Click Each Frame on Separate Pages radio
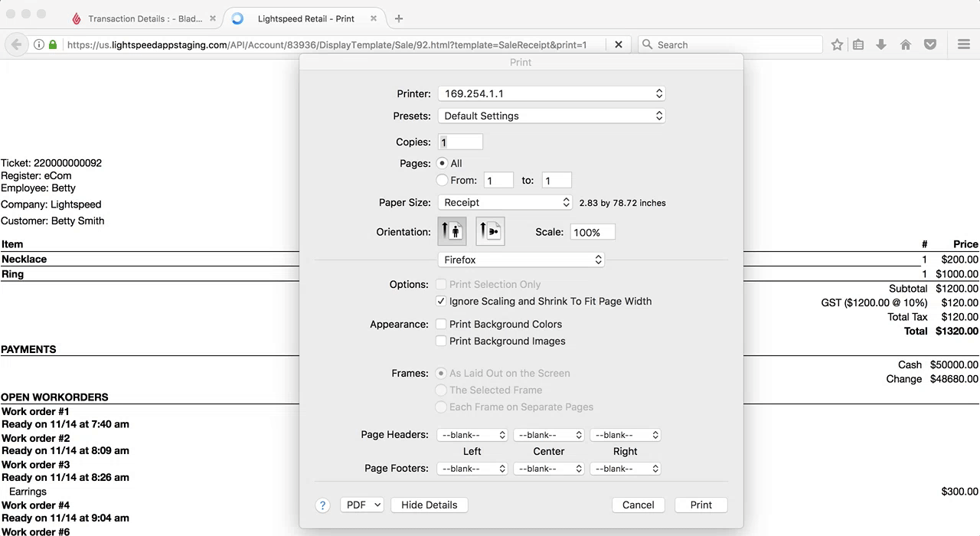The width and height of the screenshot is (980, 536). coord(441,407)
